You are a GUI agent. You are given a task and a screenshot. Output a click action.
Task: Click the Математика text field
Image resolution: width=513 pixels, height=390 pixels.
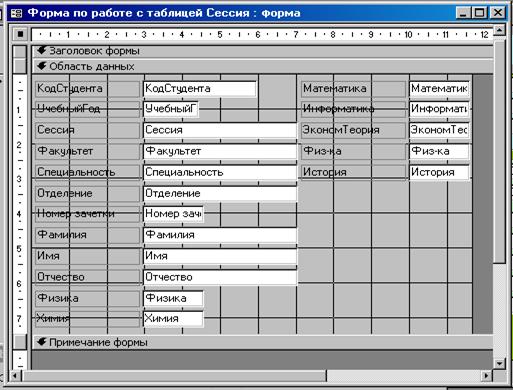click(439, 89)
